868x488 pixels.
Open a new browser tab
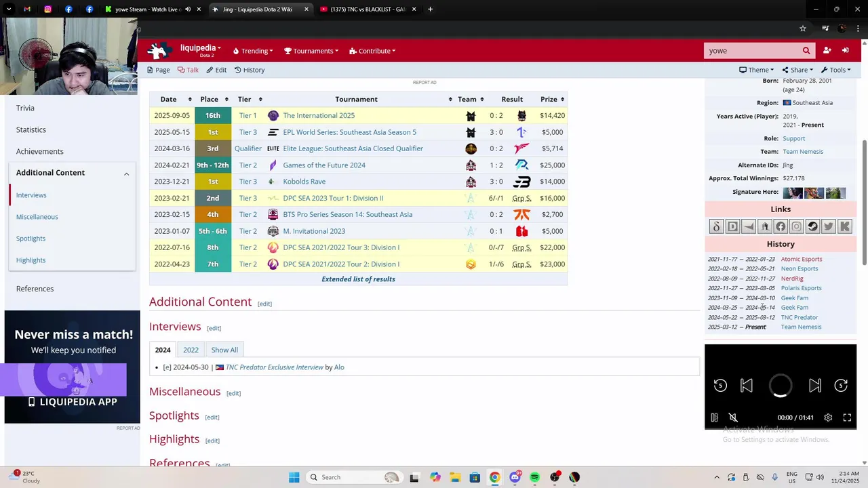coord(430,9)
